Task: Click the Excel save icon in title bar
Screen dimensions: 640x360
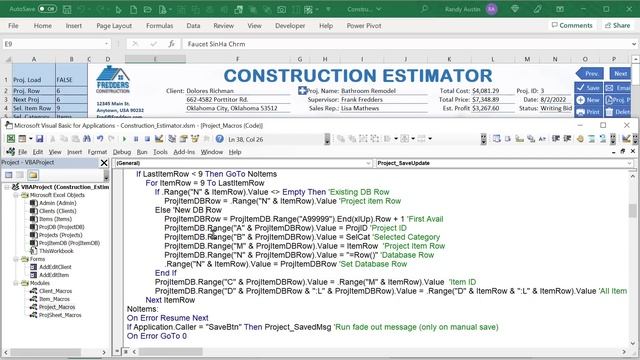Action: tap(67, 9)
